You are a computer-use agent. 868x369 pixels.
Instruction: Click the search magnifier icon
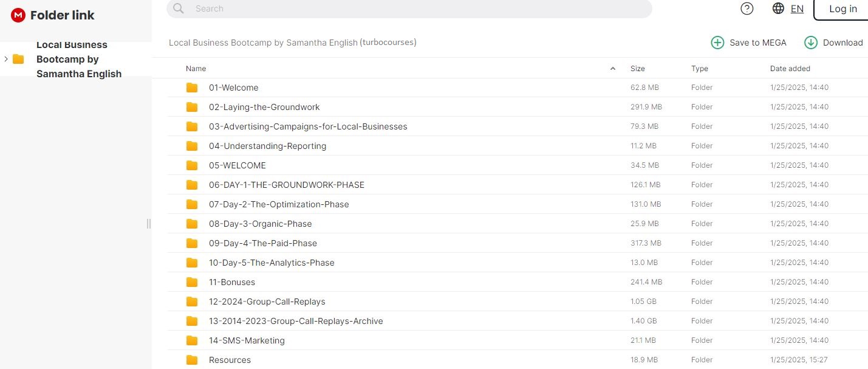pos(179,9)
